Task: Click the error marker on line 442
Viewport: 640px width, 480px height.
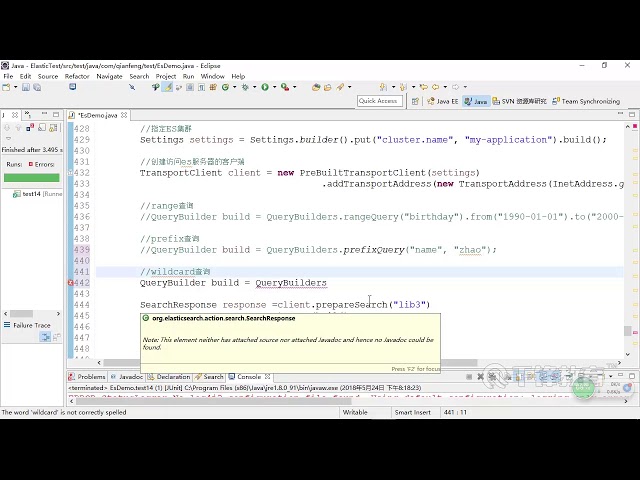Action: pyautogui.click(x=70, y=282)
